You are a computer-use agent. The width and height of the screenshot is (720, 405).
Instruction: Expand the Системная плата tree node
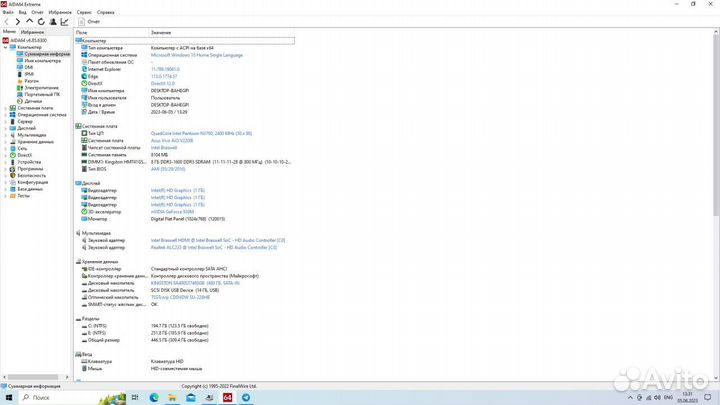pos(6,108)
